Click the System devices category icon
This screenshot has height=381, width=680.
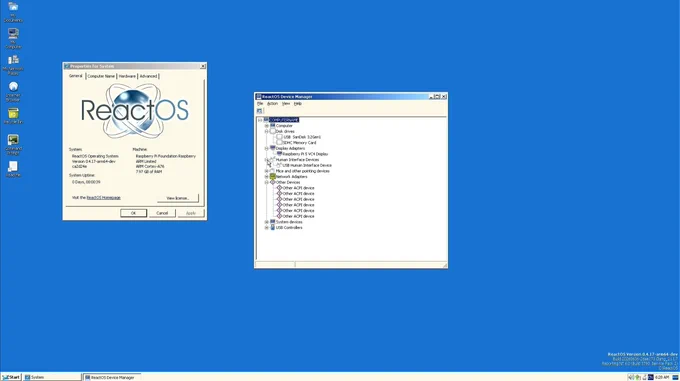pyautogui.click(x=273, y=221)
